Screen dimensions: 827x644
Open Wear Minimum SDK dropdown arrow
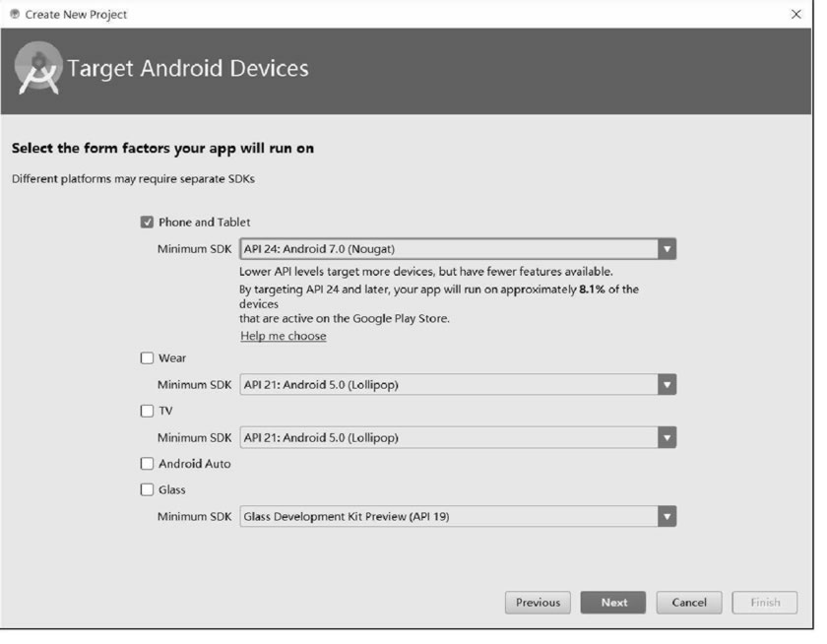coord(667,385)
